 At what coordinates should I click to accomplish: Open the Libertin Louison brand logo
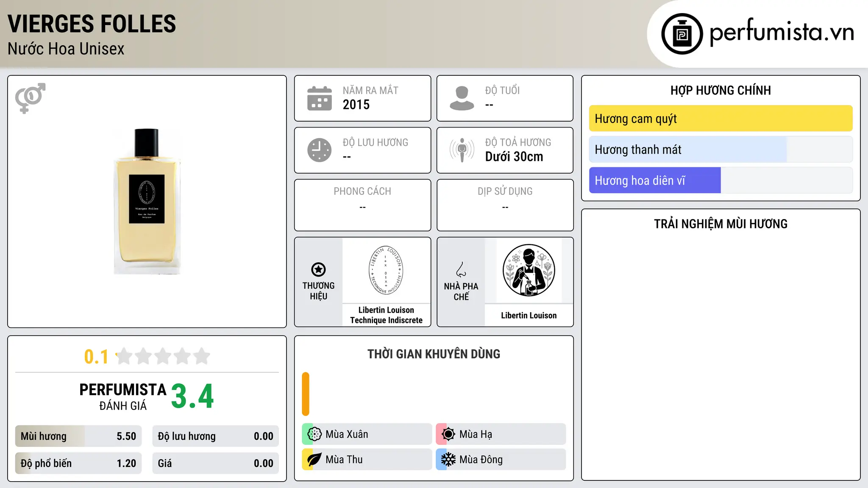click(x=386, y=270)
